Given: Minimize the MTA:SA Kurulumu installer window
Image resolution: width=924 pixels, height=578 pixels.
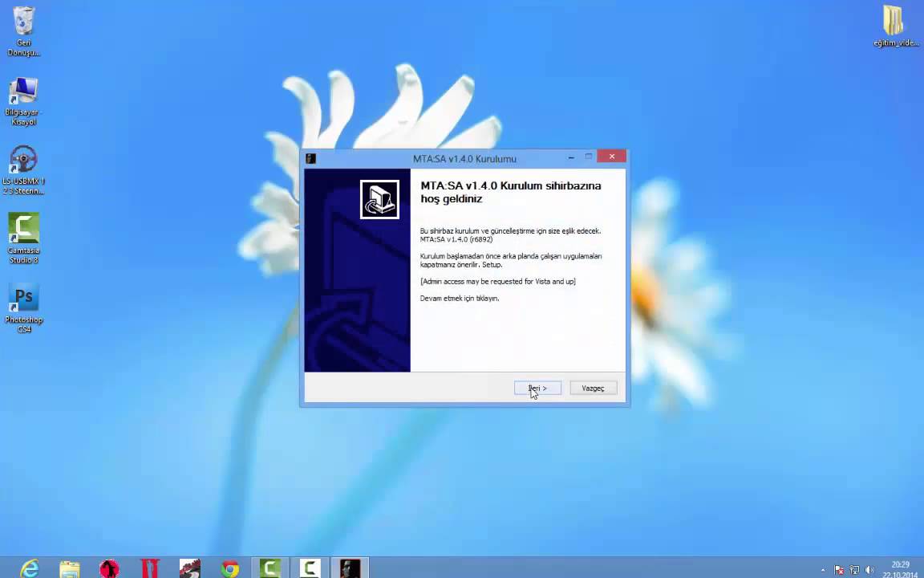Looking at the screenshot, I should coord(571,157).
